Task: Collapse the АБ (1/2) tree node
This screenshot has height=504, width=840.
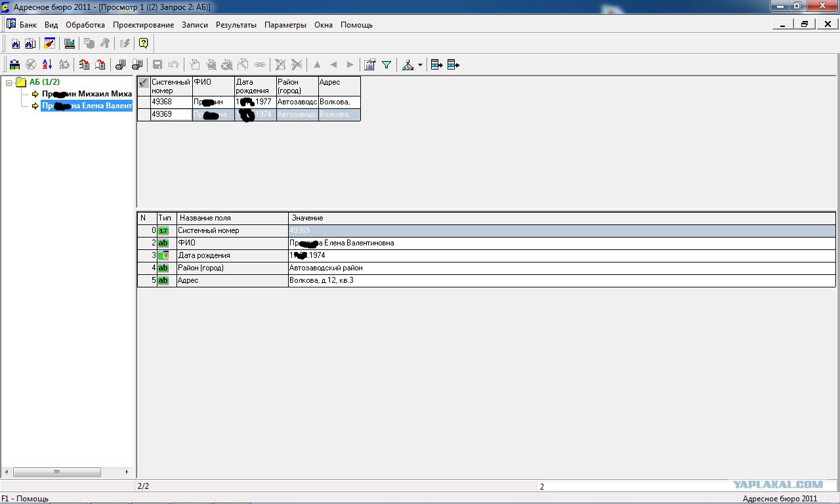Action: (9, 83)
